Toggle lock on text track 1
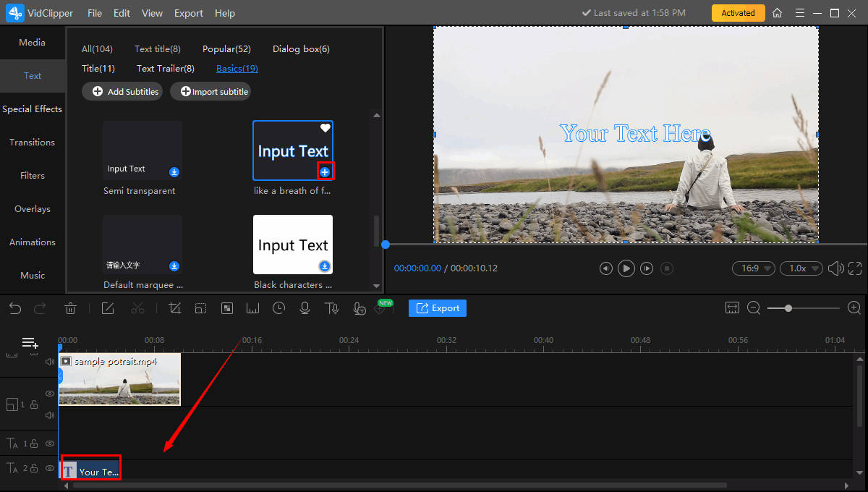868x492 pixels. (34, 444)
